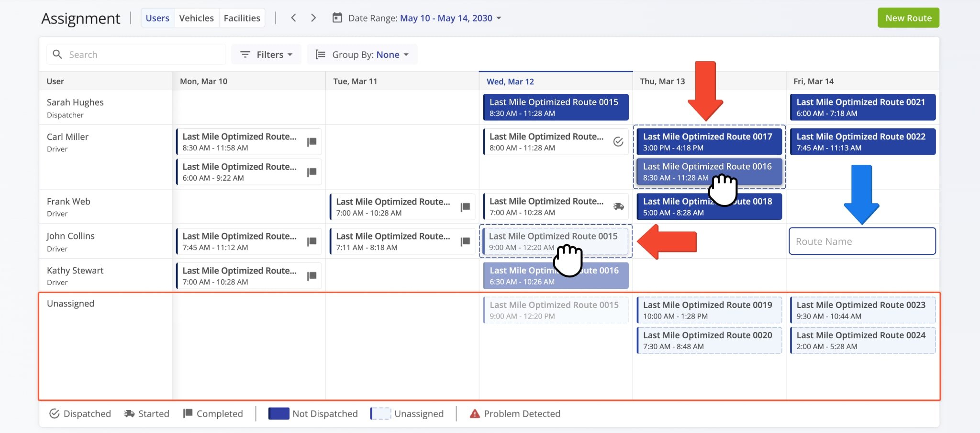Click the Mon, Mar 10 column header

click(x=249, y=81)
